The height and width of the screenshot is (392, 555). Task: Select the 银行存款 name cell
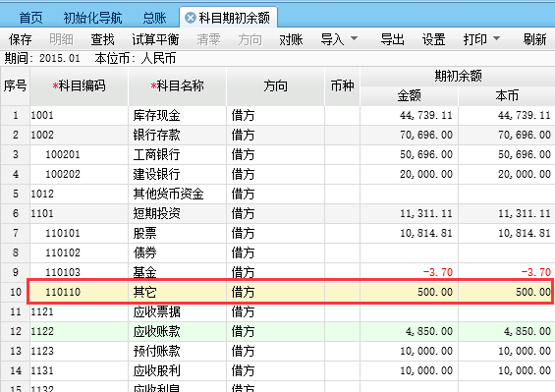tap(178, 135)
